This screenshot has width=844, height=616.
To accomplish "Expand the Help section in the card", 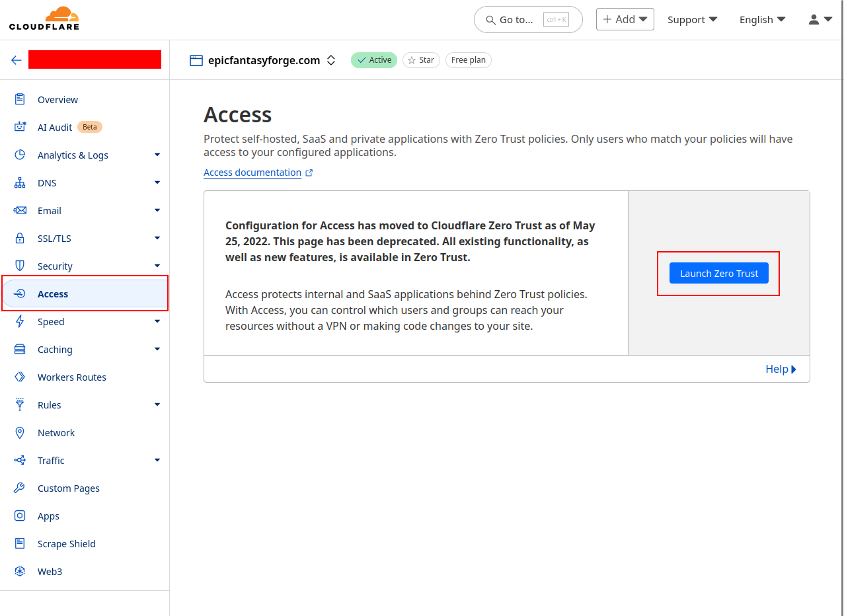I will click(781, 369).
